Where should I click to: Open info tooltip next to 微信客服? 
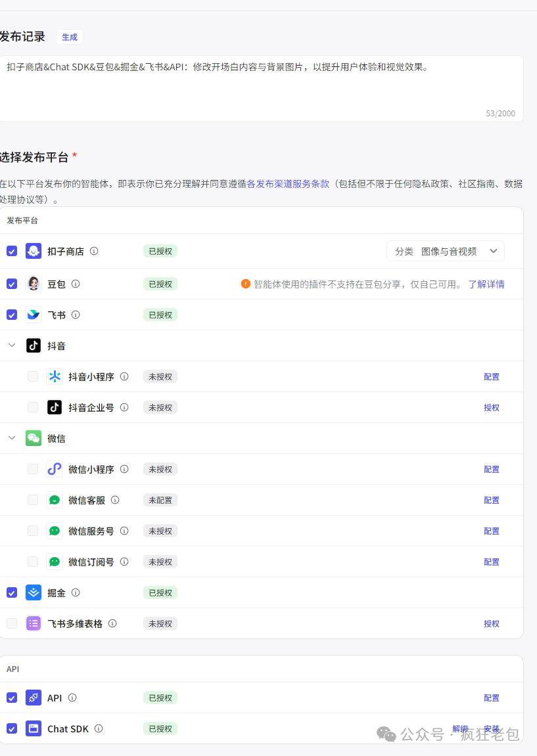[115, 500]
